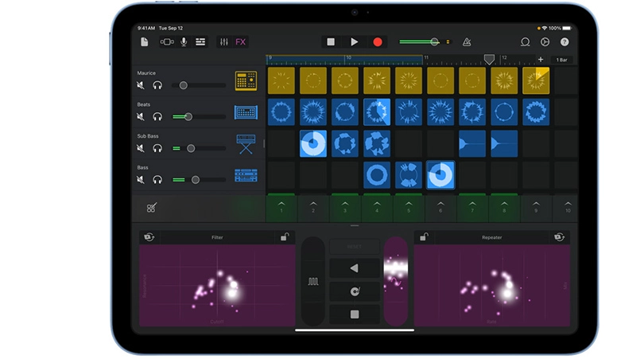This screenshot has width=644, height=363.
Task: Unlock the Filter XY pad lock
Action: pyautogui.click(x=285, y=237)
